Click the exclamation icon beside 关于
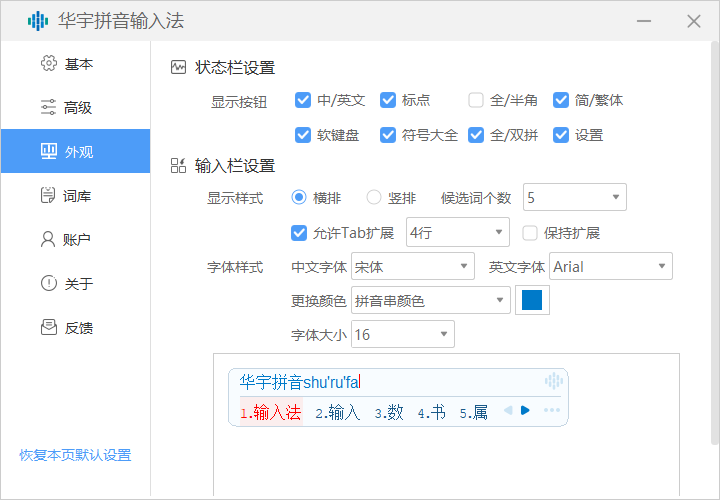The image size is (720, 500). point(49,283)
